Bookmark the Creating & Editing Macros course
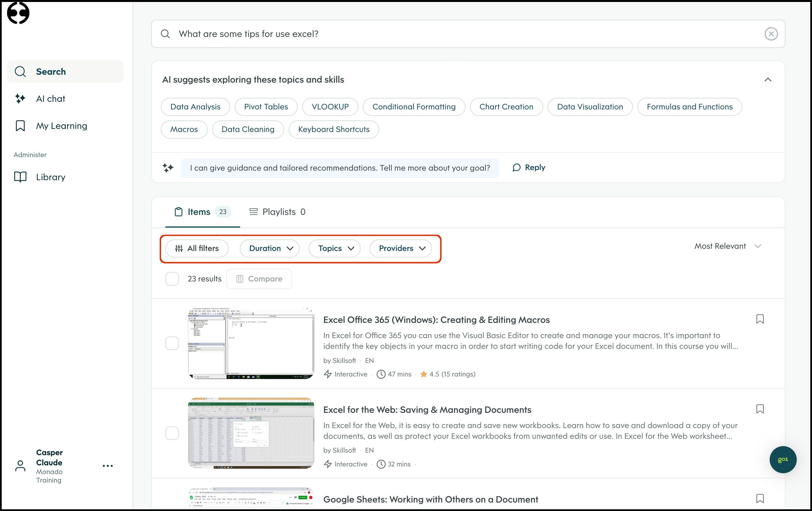The height and width of the screenshot is (511, 812). pyautogui.click(x=760, y=319)
